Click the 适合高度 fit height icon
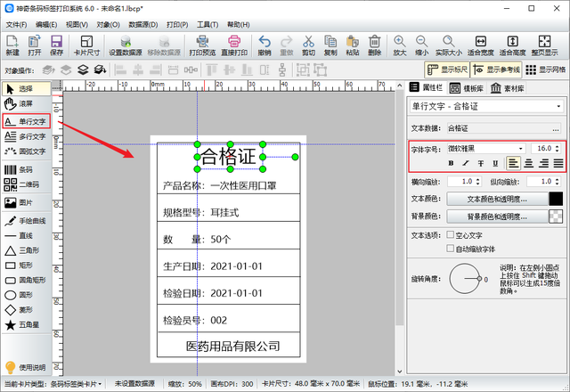 click(x=513, y=45)
